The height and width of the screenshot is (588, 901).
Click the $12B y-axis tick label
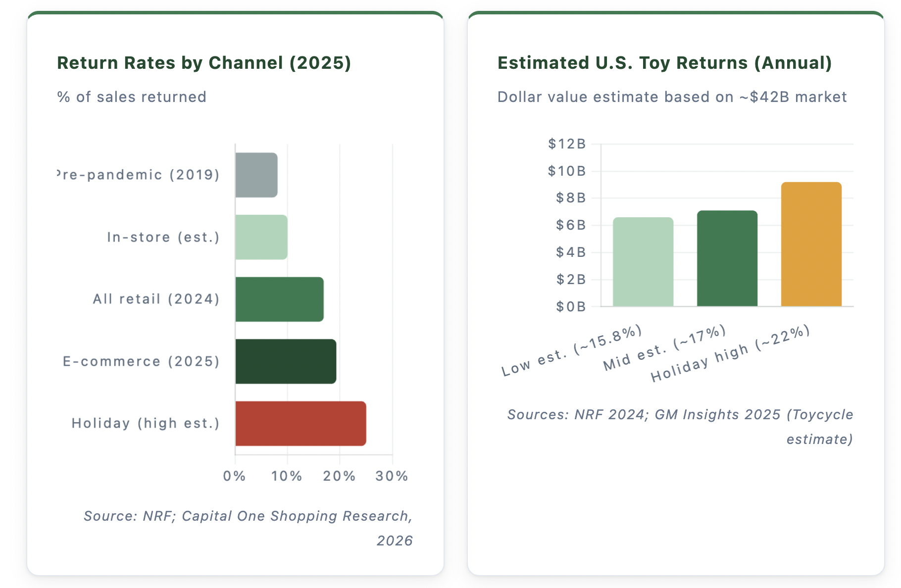click(567, 144)
